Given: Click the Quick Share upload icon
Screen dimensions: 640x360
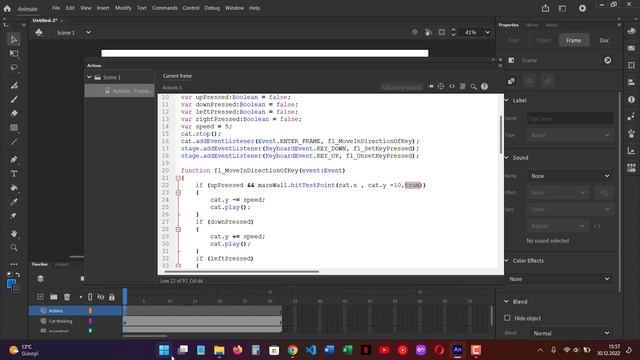Looking at the screenshot, I should coord(545,8).
